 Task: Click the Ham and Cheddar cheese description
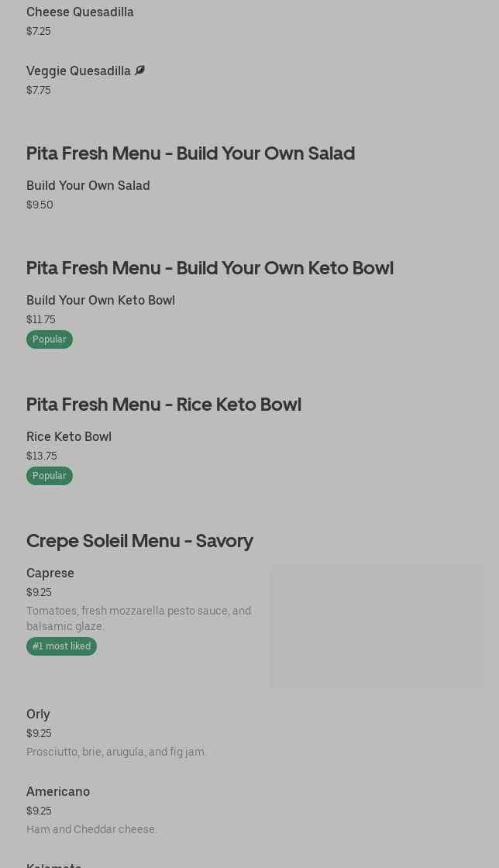91,829
